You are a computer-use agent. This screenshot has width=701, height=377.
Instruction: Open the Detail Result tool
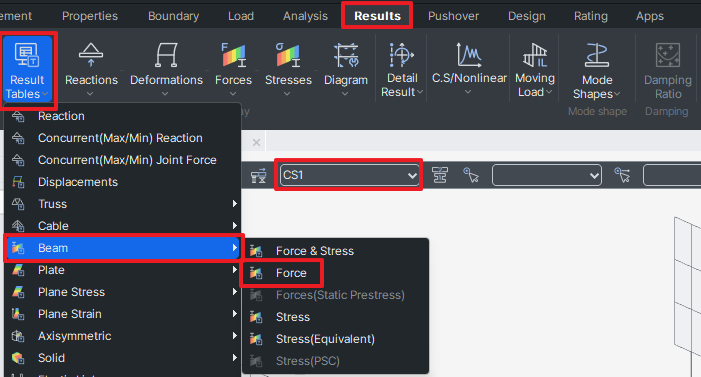(401, 69)
